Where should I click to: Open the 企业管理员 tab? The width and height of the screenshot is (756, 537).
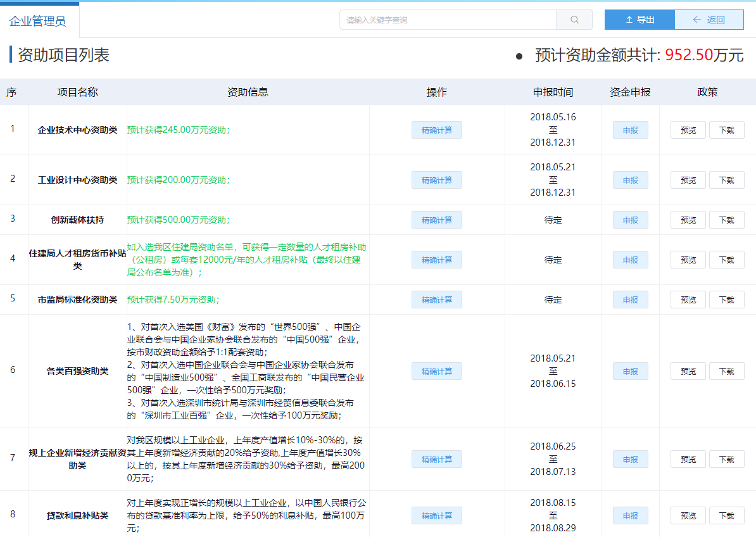click(x=38, y=22)
